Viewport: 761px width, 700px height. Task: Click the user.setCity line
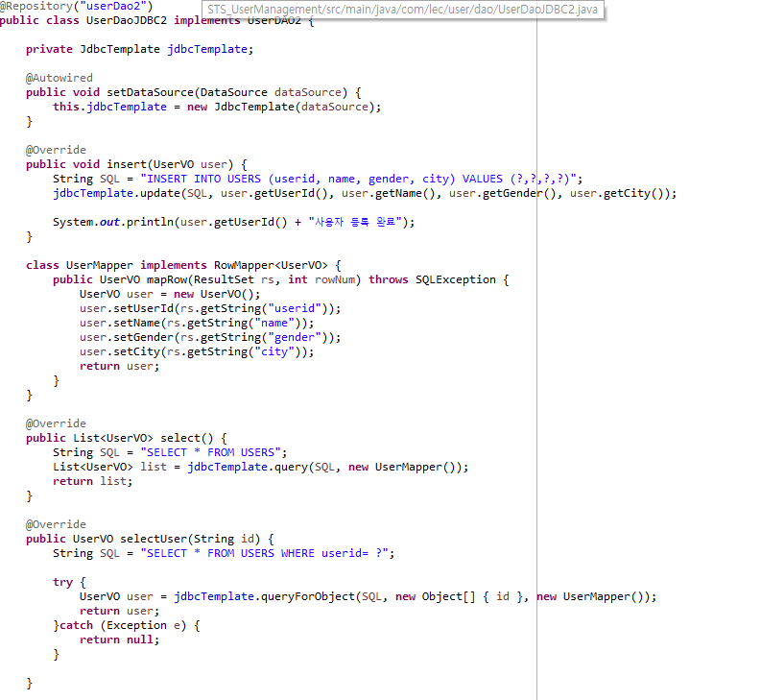pyautogui.click(x=197, y=351)
